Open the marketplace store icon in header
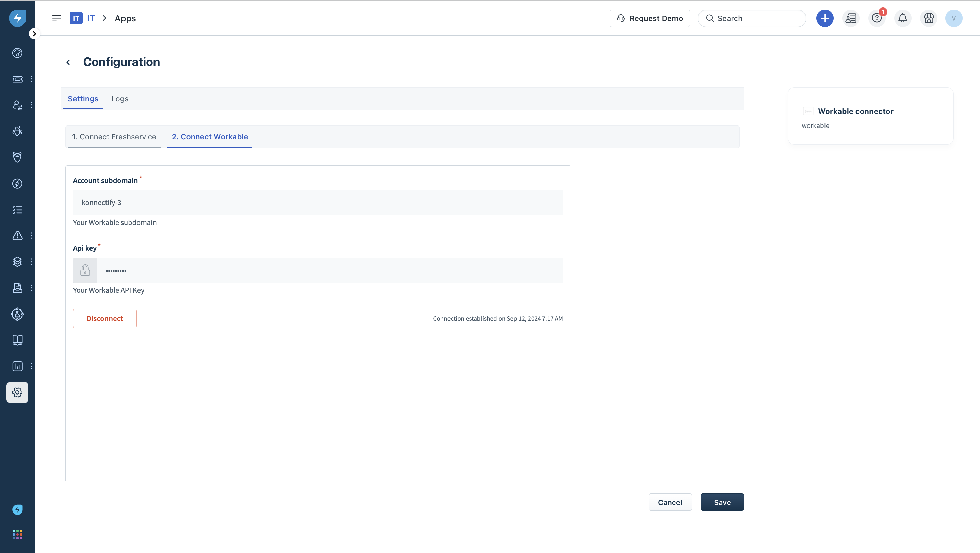980x553 pixels. click(x=929, y=18)
